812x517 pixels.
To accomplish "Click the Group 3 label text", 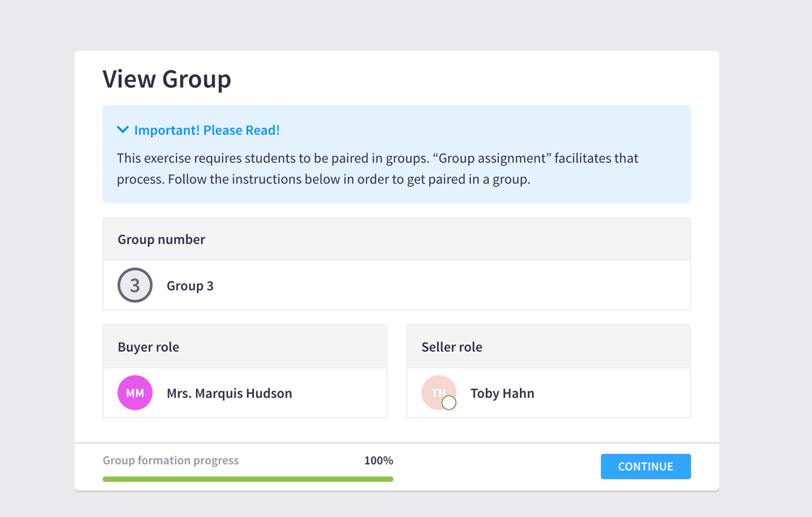I will pos(190,286).
